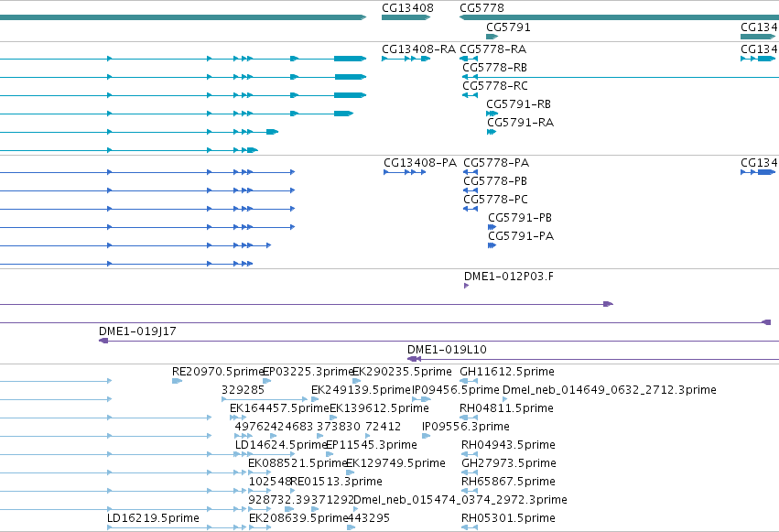The image size is (779, 532).
Task: Click the DME1-012P03.F clone label
Action: (x=508, y=277)
